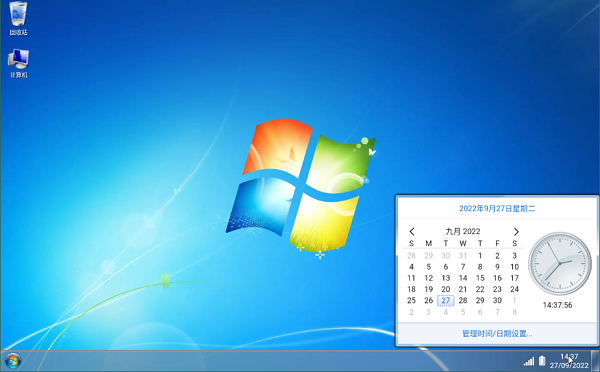The width and height of the screenshot is (600, 372).
Task: Click the F weekday column header
Action: 497,243
